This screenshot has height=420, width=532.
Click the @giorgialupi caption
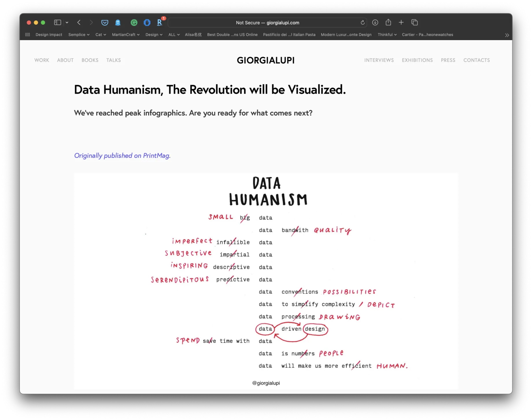click(266, 383)
